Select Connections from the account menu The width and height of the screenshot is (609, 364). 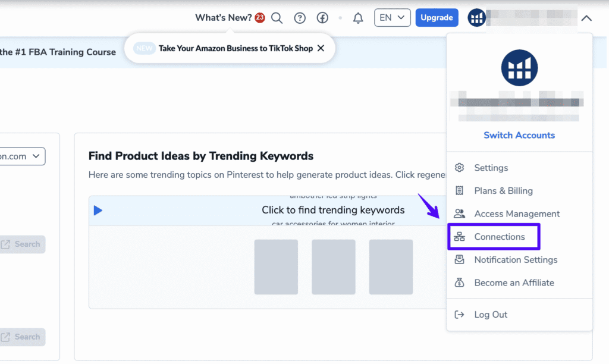[499, 237]
